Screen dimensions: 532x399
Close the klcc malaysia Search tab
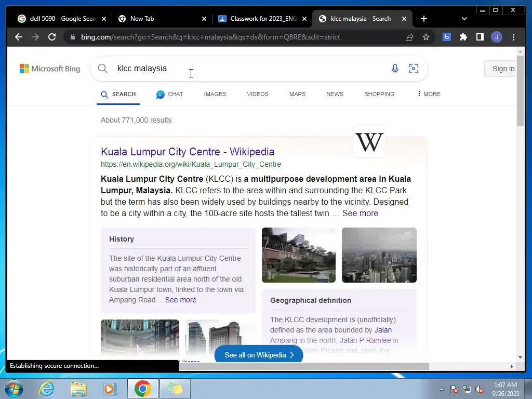[404, 19]
